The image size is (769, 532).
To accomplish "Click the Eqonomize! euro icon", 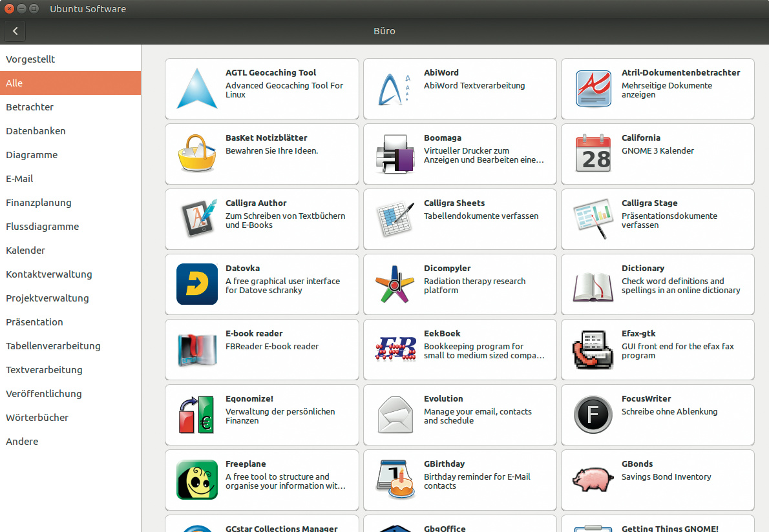I will coord(196,414).
